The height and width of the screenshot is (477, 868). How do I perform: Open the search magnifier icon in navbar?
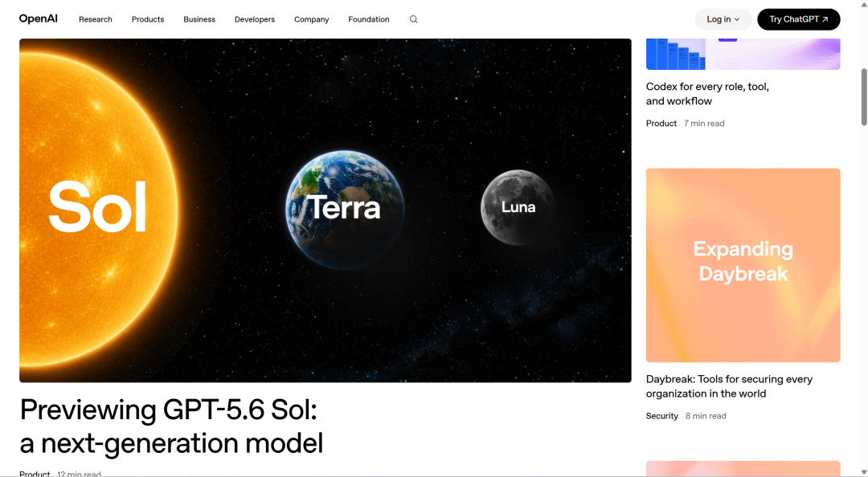[x=414, y=19]
